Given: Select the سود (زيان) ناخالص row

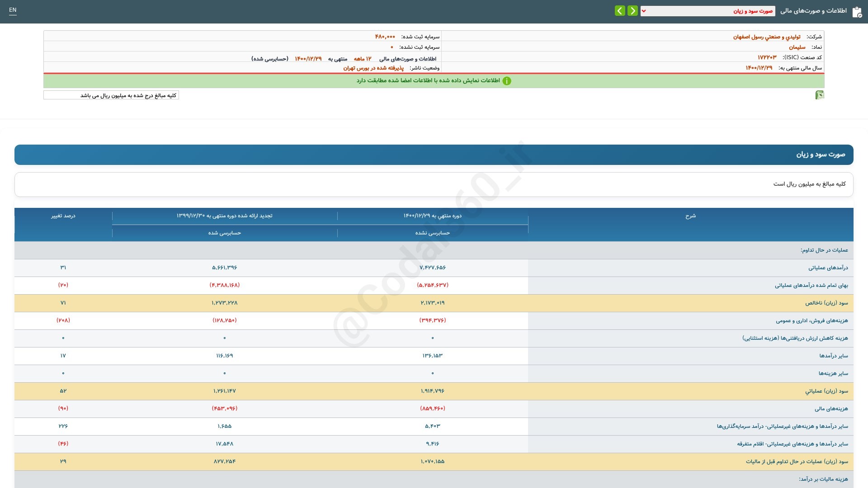Looking at the screenshot, I should tap(434, 303).
